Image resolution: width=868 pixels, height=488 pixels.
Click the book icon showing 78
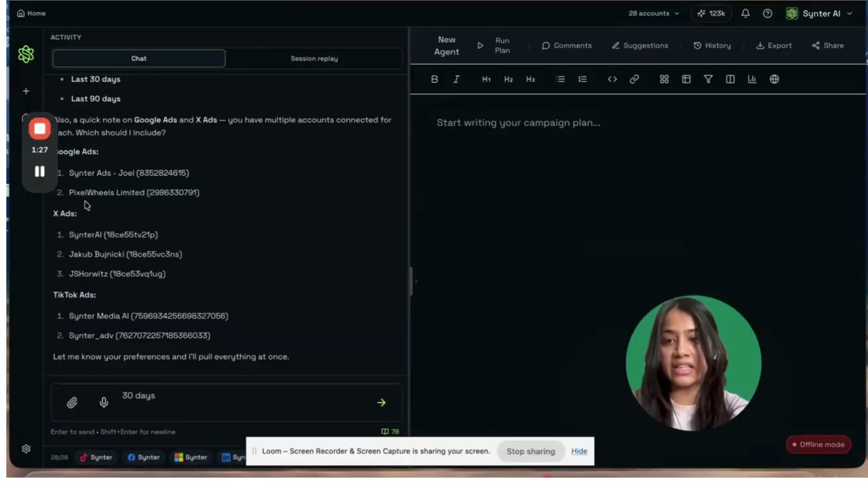[x=390, y=432]
